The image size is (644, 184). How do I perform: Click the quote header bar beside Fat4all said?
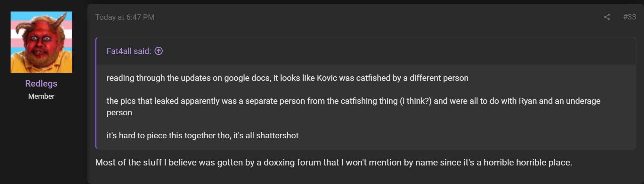click(x=366, y=51)
